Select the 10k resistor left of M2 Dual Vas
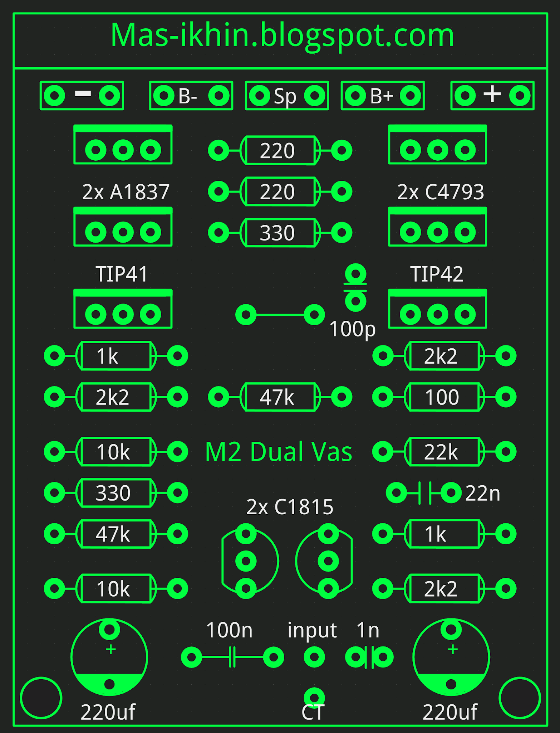560x733 pixels. 116,452
